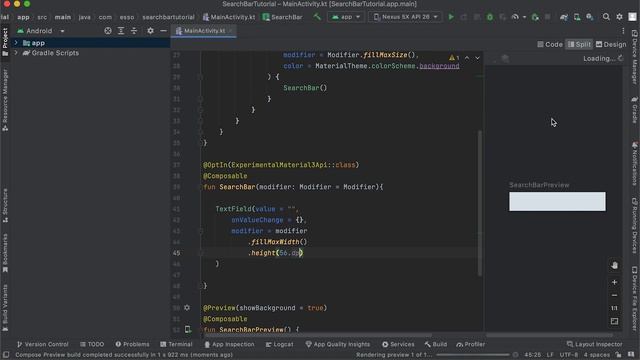Open Project panel options gear
640x360 pixels.
pos(150,31)
